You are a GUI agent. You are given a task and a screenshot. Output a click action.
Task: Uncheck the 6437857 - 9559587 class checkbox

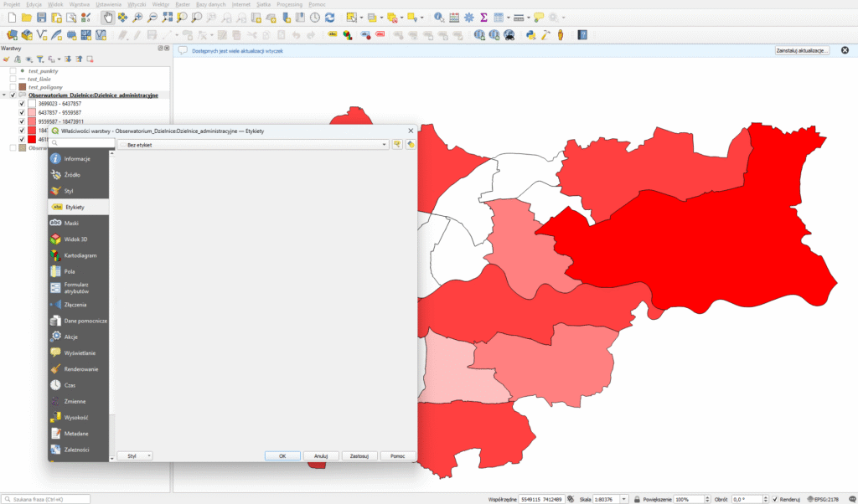[22, 112]
